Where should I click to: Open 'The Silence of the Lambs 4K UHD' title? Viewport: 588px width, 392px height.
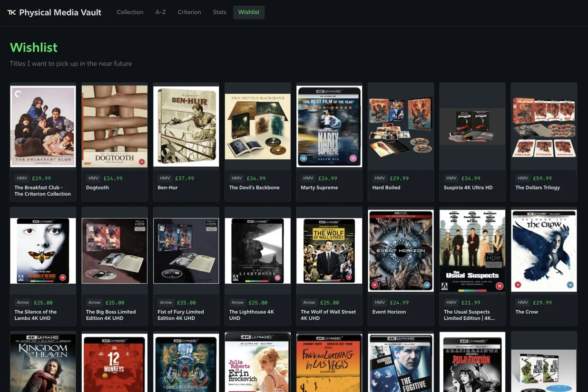tap(36, 315)
